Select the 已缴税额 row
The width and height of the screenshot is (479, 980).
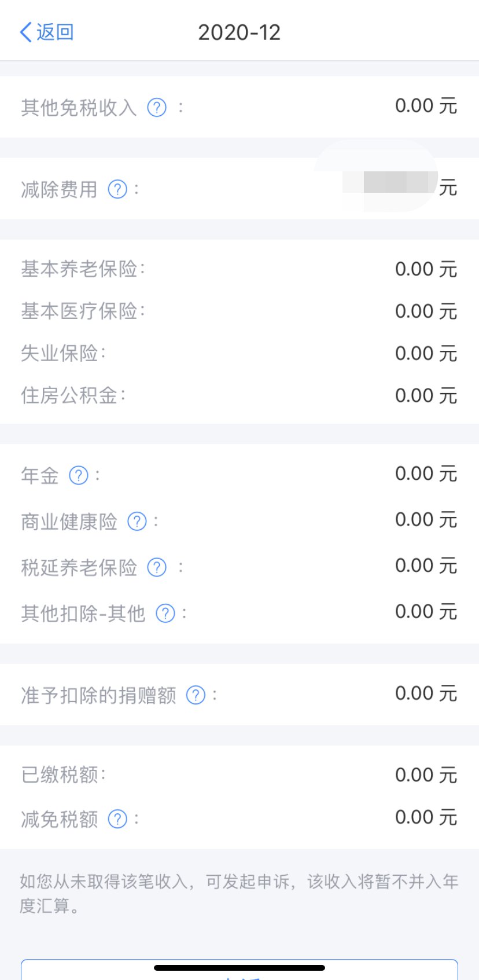(239, 775)
